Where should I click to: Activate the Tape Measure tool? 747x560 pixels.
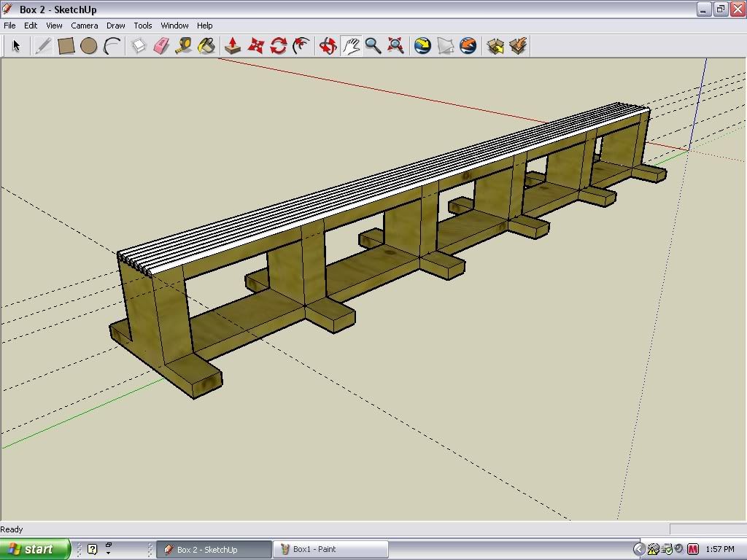click(184, 46)
